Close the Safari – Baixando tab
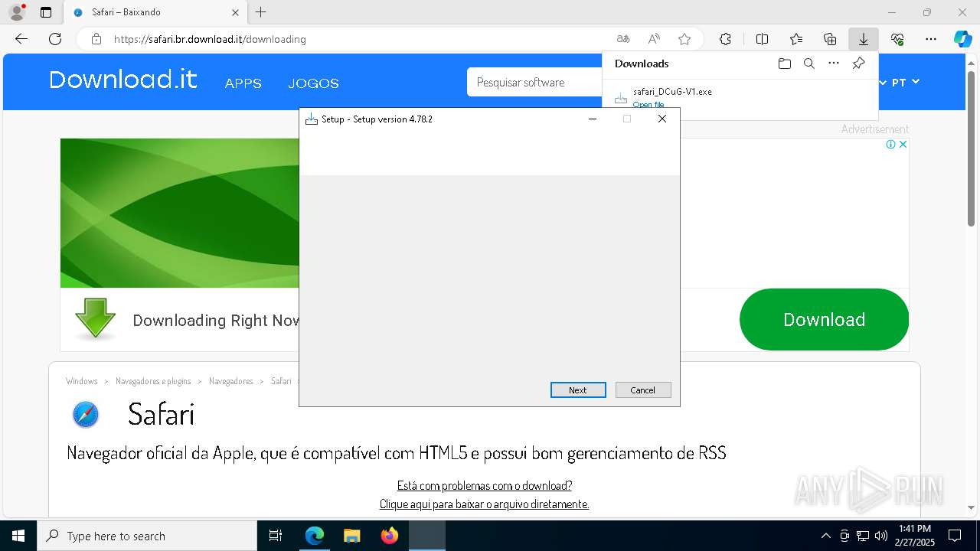The height and width of the screenshot is (551, 980). pyautogui.click(x=235, y=12)
